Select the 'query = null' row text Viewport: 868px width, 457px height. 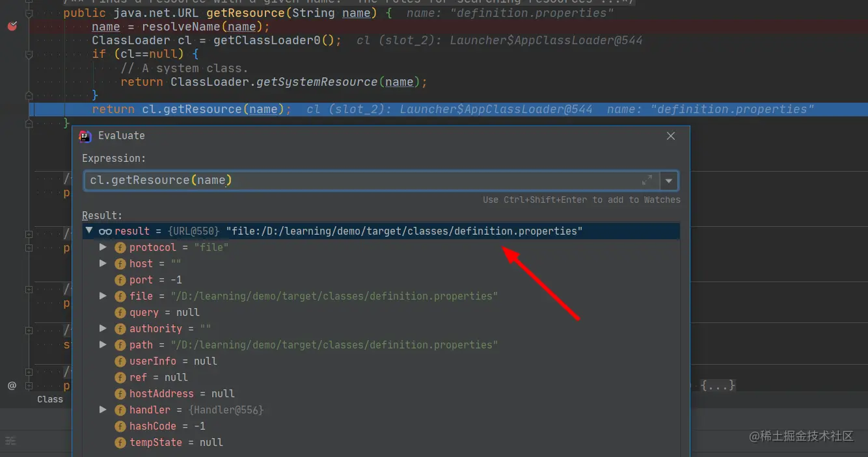tap(165, 313)
